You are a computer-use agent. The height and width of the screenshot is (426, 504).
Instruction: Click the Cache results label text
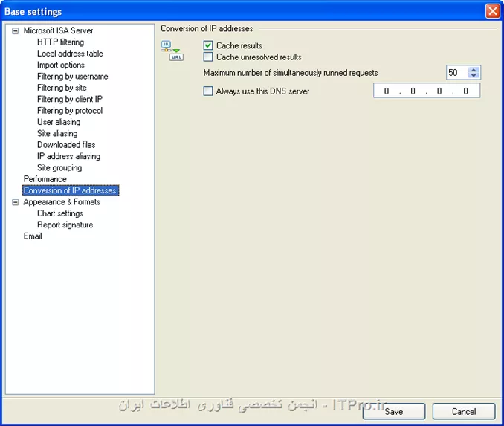[x=239, y=45]
